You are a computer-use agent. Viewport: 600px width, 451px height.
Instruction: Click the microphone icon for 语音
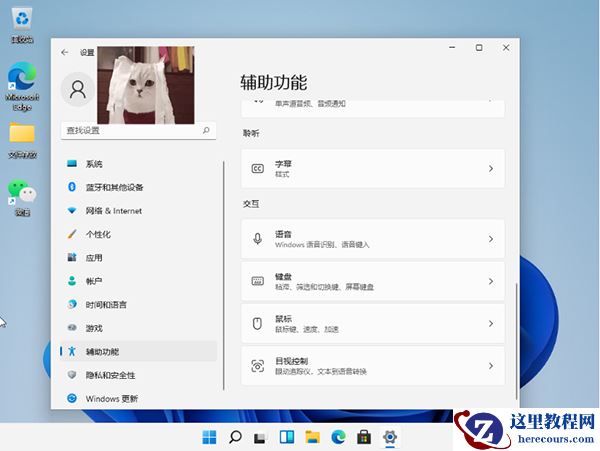258,239
